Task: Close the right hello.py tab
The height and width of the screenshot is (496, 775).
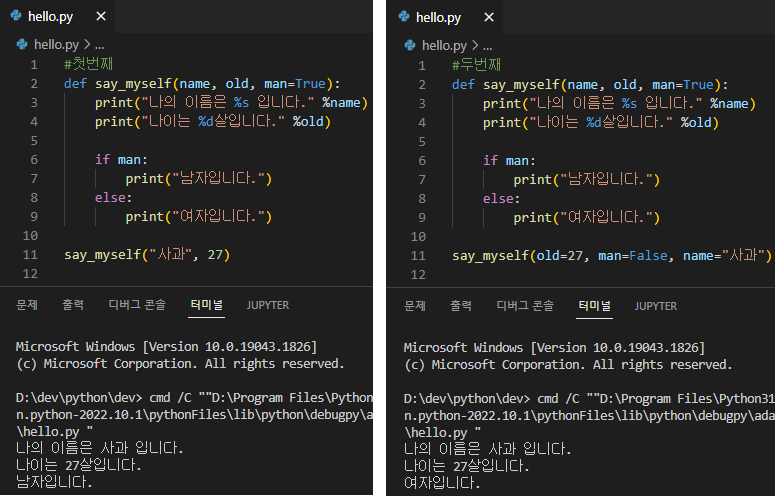Action: pos(489,17)
